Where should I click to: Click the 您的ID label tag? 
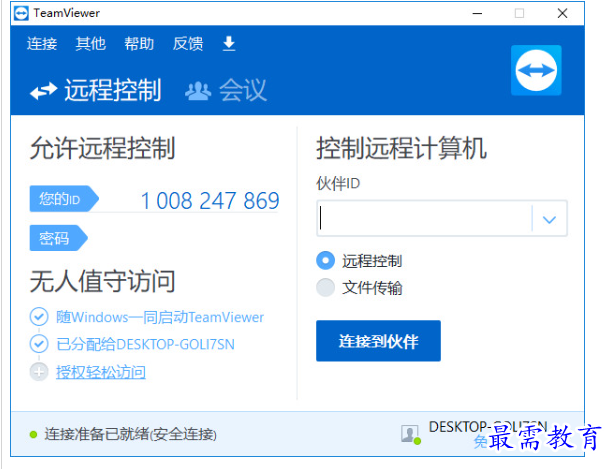point(64,199)
